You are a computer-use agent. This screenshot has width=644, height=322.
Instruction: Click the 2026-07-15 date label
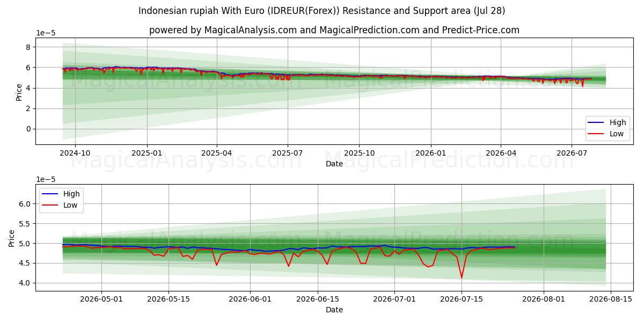(x=462, y=300)
